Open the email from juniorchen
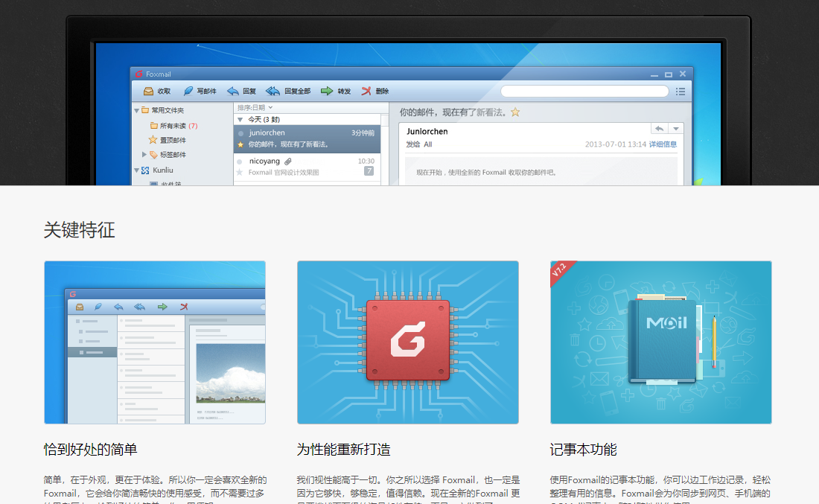This screenshot has height=504, width=819. (307, 138)
